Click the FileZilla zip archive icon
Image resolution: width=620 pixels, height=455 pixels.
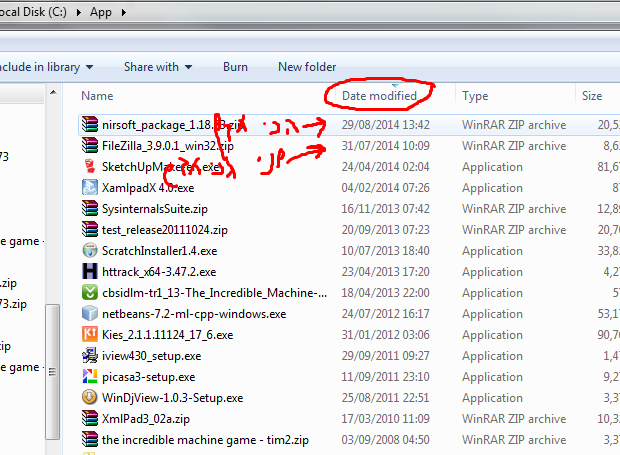click(x=90, y=145)
